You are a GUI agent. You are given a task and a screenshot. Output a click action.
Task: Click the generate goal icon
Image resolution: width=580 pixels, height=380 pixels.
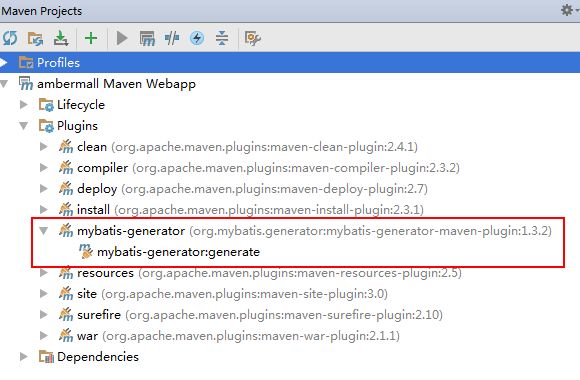click(86, 252)
